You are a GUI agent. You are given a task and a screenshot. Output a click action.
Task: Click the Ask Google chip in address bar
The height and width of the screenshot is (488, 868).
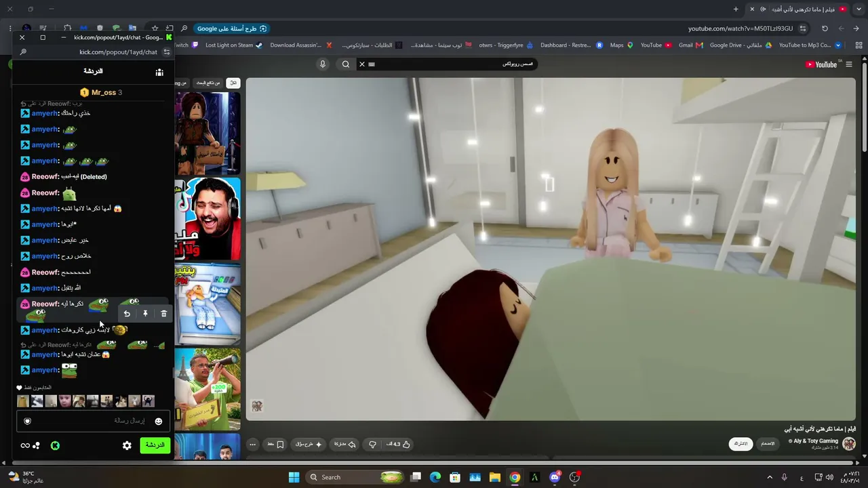point(231,28)
